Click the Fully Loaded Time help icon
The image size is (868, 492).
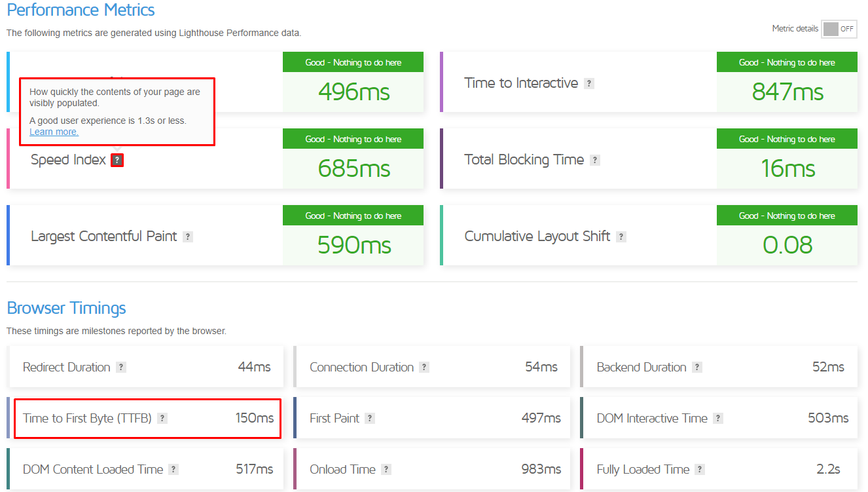click(x=700, y=469)
